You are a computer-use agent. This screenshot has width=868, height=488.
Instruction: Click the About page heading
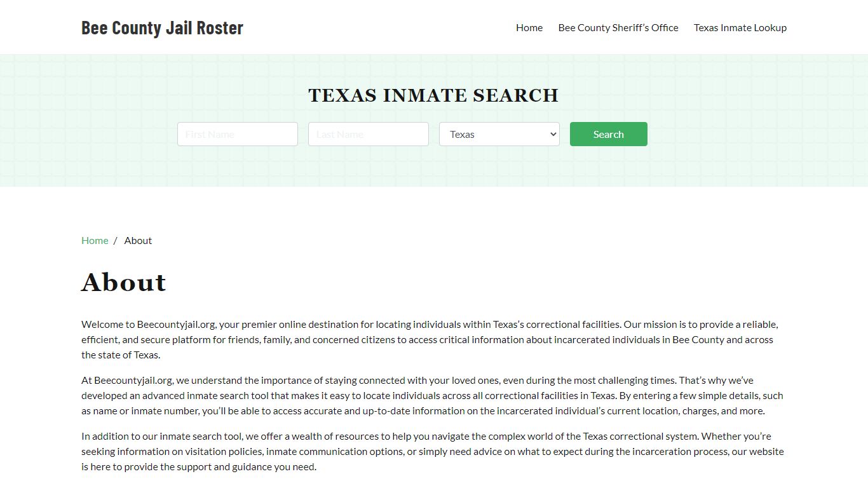pos(124,282)
